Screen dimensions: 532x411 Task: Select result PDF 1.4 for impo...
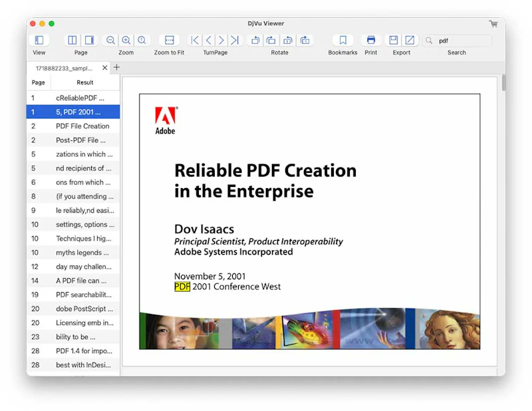pyautogui.click(x=73, y=351)
